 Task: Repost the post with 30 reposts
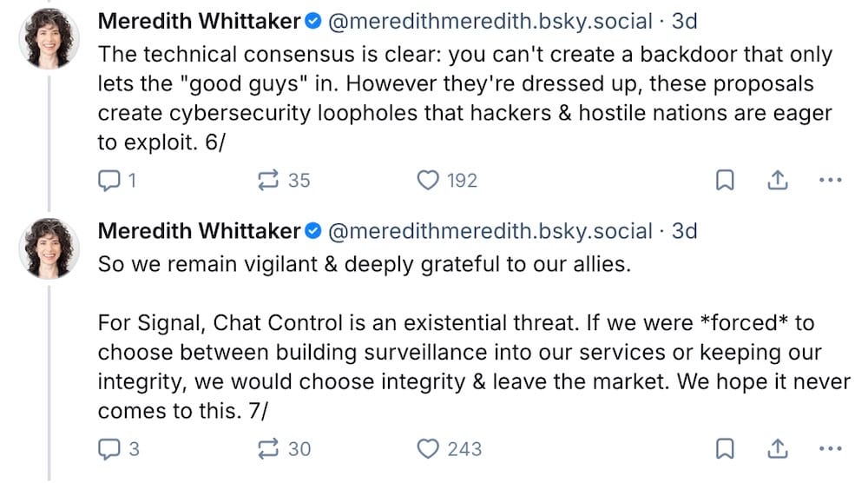(x=269, y=449)
